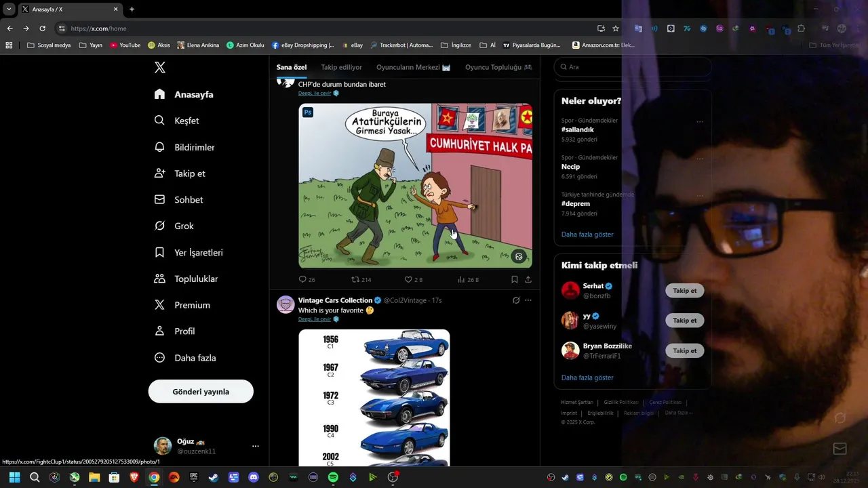Click Daha fazla göster under trends
The width and height of the screenshot is (868, 488).
tap(587, 235)
